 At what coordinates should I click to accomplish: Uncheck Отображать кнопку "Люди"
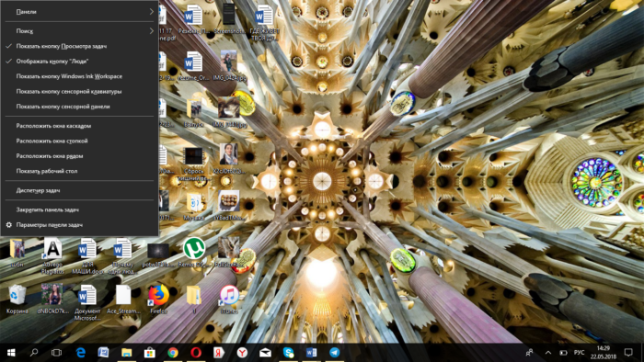[80, 62]
